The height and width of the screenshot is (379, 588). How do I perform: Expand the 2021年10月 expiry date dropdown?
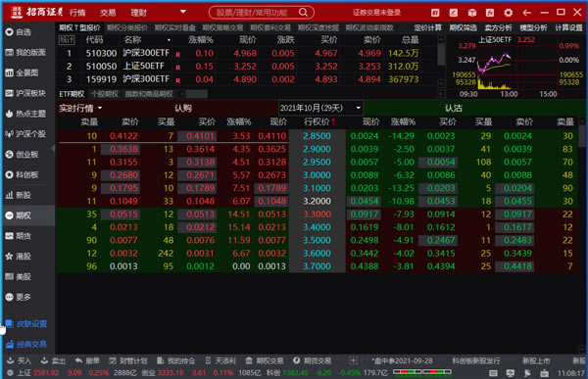[x=320, y=108]
